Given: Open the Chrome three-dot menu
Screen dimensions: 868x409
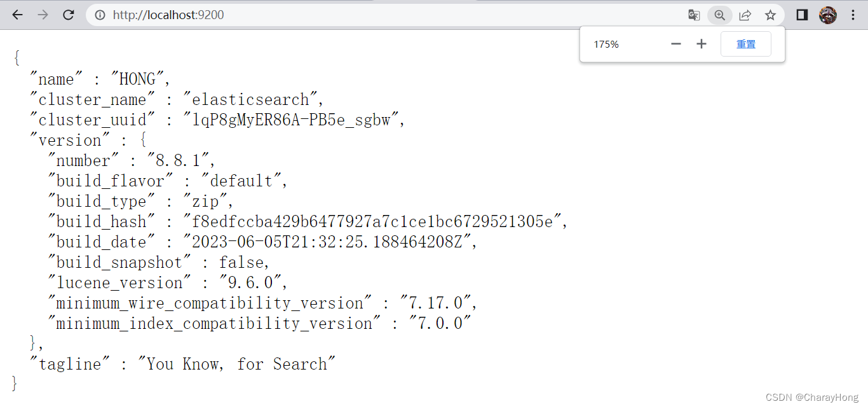Looking at the screenshot, I should coord(853,15).
